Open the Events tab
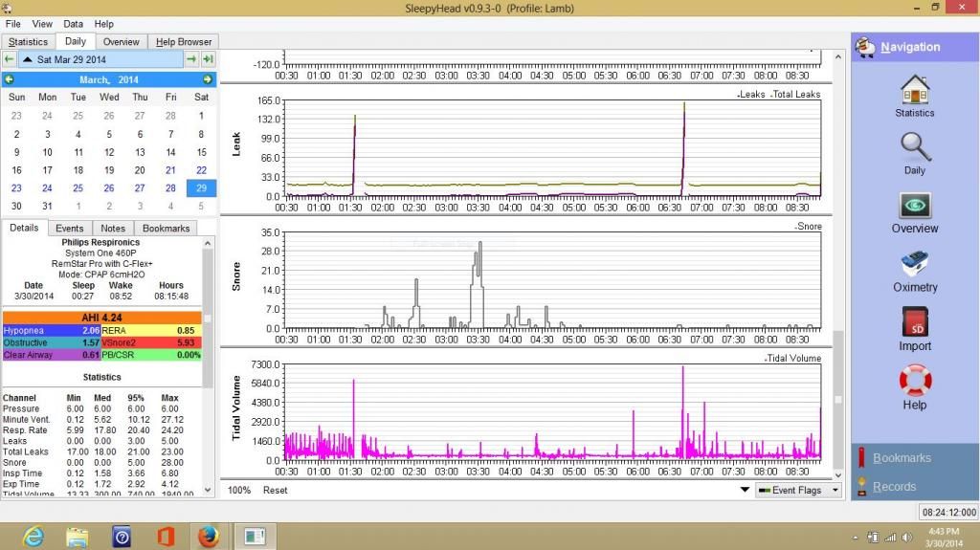This screenshot has height=550, width=980. click(x=69, y=228)
